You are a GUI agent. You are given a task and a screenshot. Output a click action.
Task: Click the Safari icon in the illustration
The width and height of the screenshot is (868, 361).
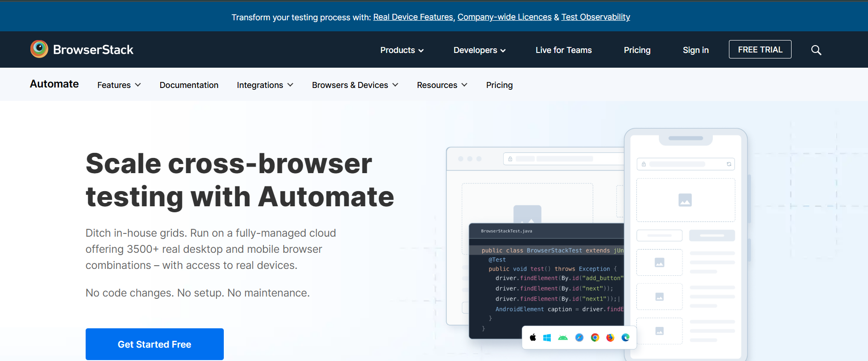point(579,338)
